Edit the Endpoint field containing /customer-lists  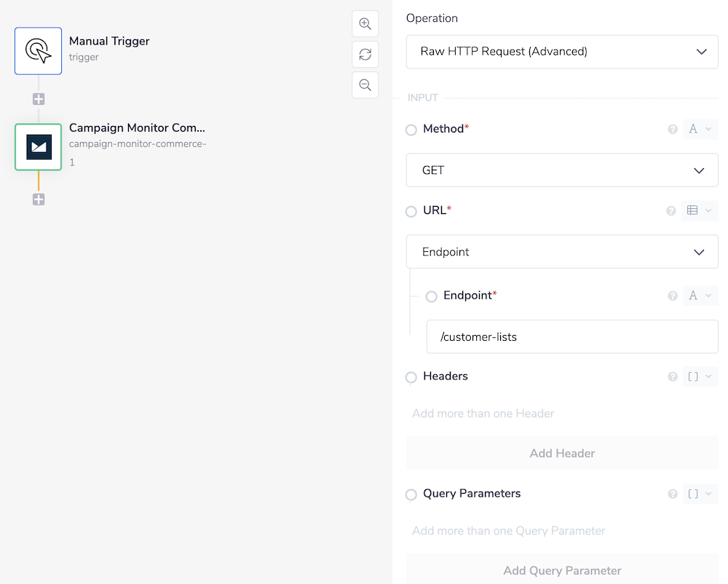(x=572, y=336)
